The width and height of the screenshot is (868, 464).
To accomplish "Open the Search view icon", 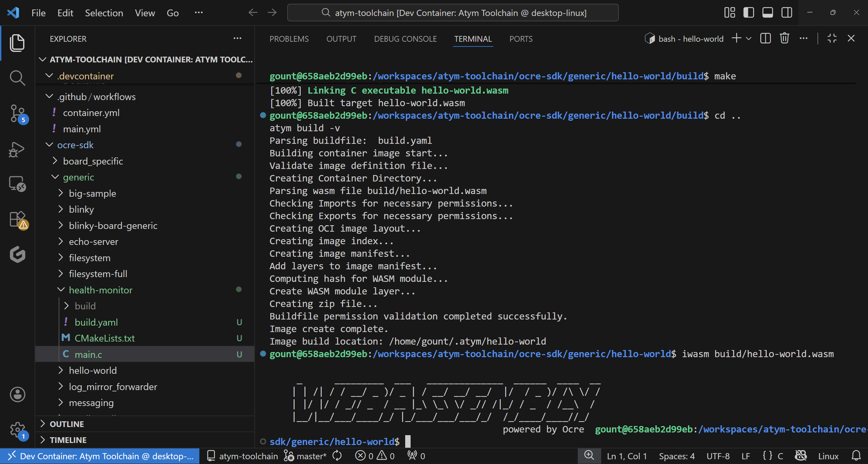I will [x=17, y=77].
